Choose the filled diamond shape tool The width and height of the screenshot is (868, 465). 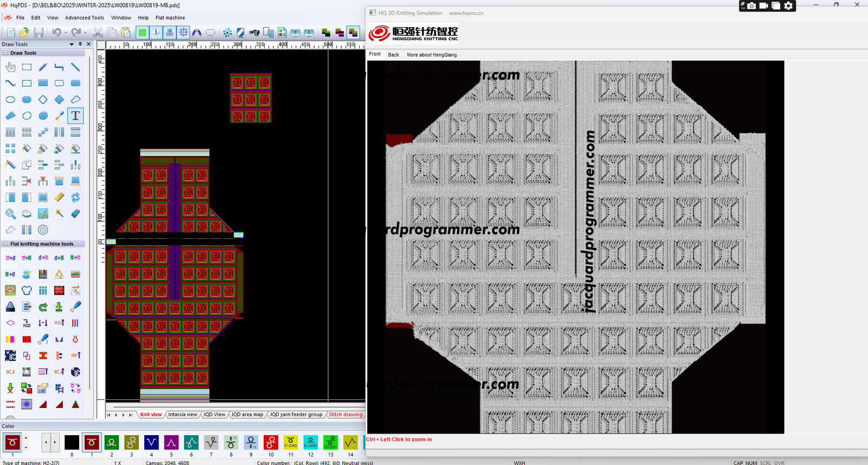pos(59,100)
